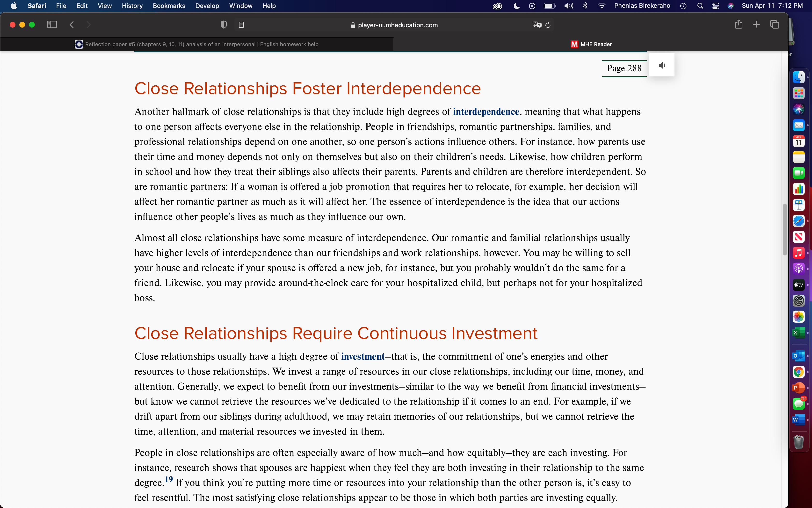Image resolution: width=812 pixels, height=508 pixels.
Task: Click the investment glossary term link
Action: pos(363,356)
